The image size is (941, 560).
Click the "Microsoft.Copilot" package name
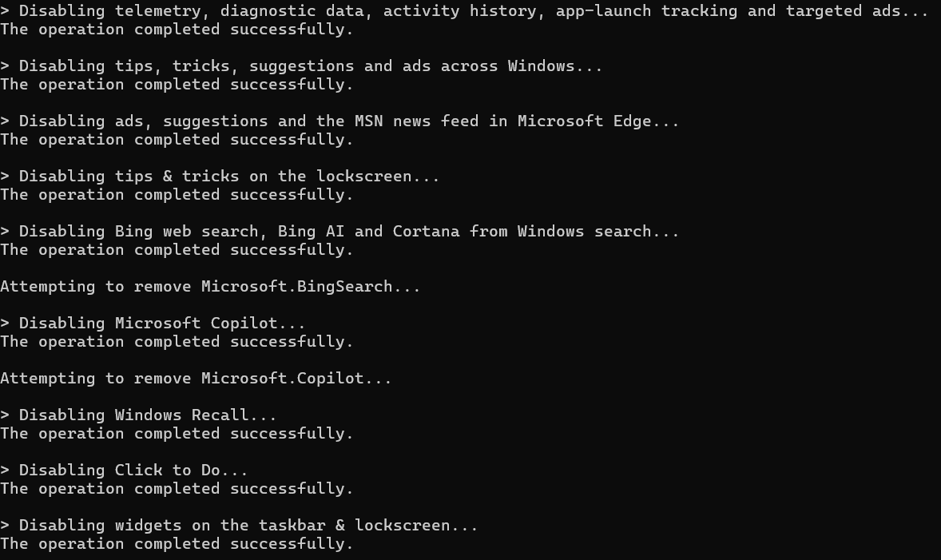[x=282, y=379]
